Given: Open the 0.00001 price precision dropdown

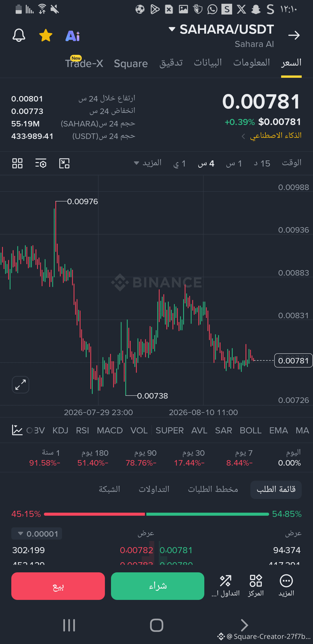Looking at the screenshot, I should tap(37, 534).
